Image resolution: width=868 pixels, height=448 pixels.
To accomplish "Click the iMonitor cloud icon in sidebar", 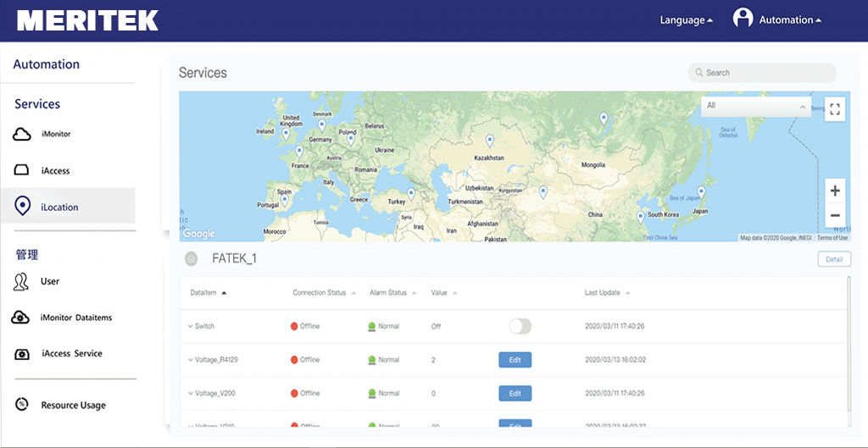I will pos(22,134).
